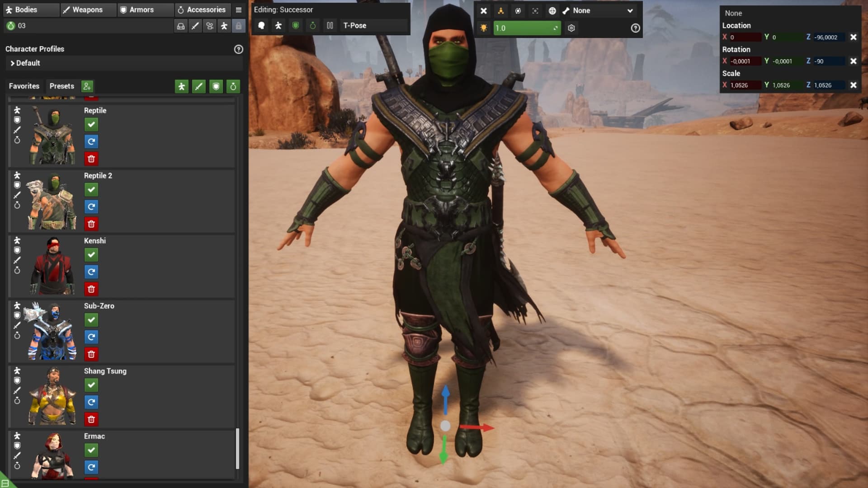Open the hamburger menu next to Accessories
Image resolution: width=868 pixels, height=488 pixels.
pos(239,10)
